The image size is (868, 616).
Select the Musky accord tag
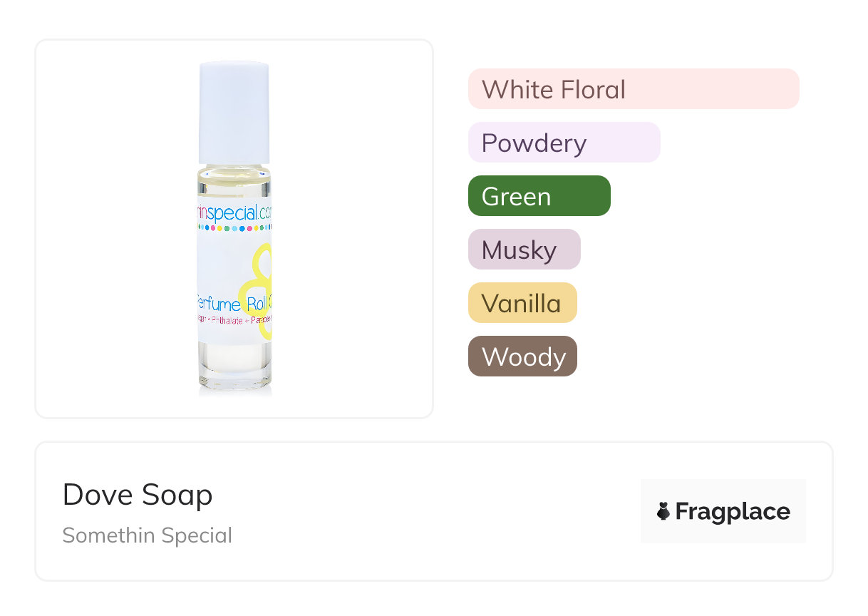click(x=524, y=250)
